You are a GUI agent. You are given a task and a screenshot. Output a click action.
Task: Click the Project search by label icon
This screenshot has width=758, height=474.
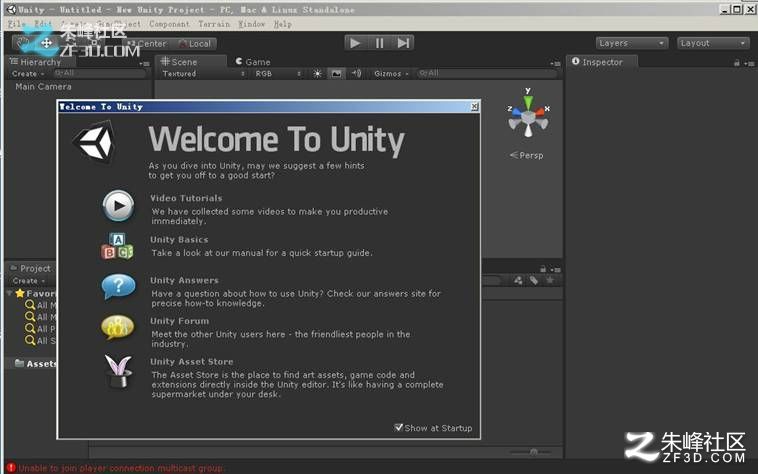pos(534,280)
